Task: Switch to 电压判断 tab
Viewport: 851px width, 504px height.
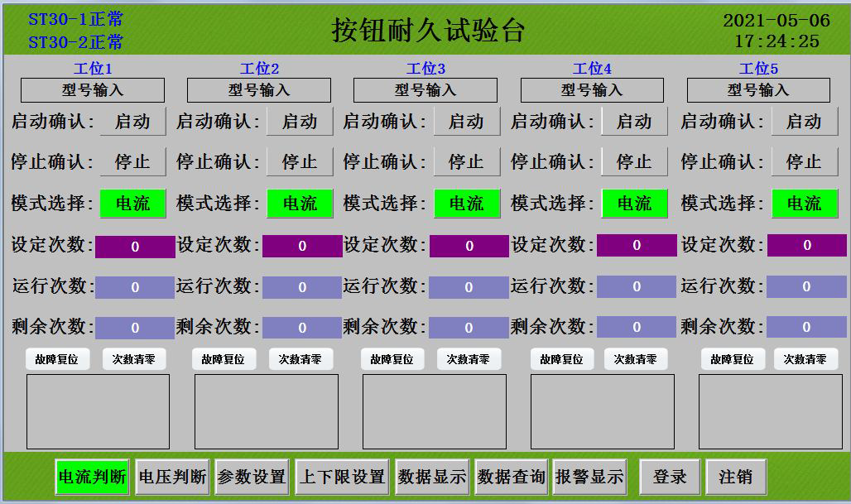Action: click(172, 477)
